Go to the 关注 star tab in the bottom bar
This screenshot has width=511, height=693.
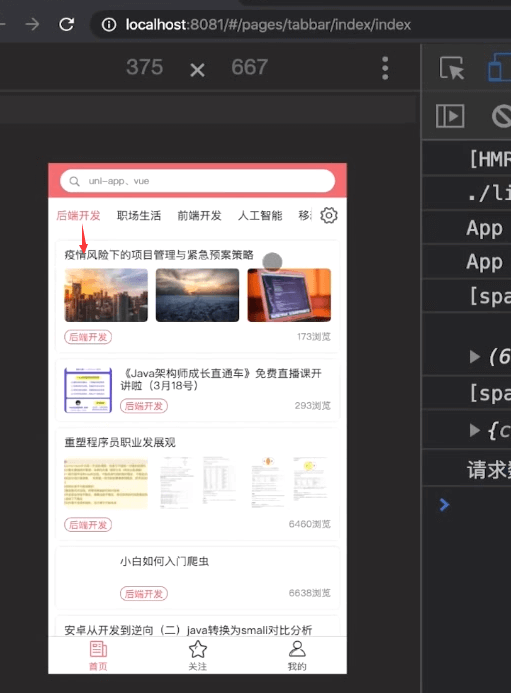(198, 656)
